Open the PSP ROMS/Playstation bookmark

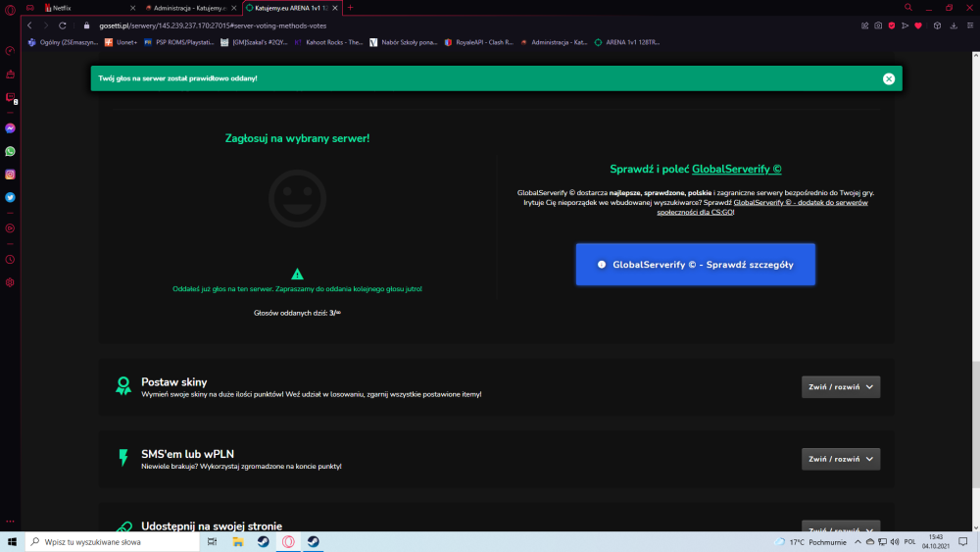(178, 42)
